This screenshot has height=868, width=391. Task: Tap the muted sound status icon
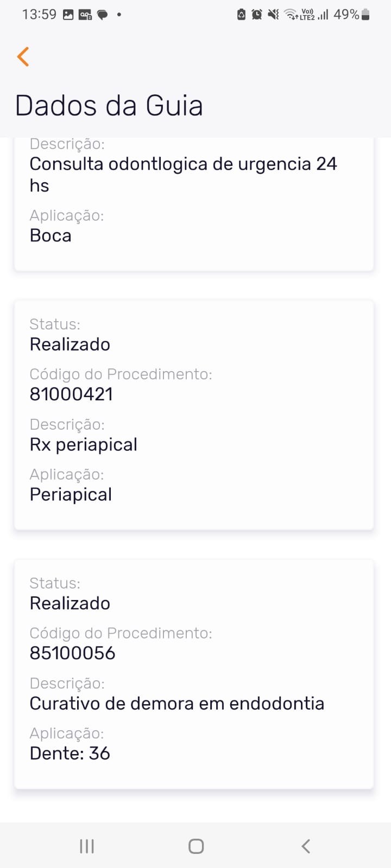[x=273, y=15]
